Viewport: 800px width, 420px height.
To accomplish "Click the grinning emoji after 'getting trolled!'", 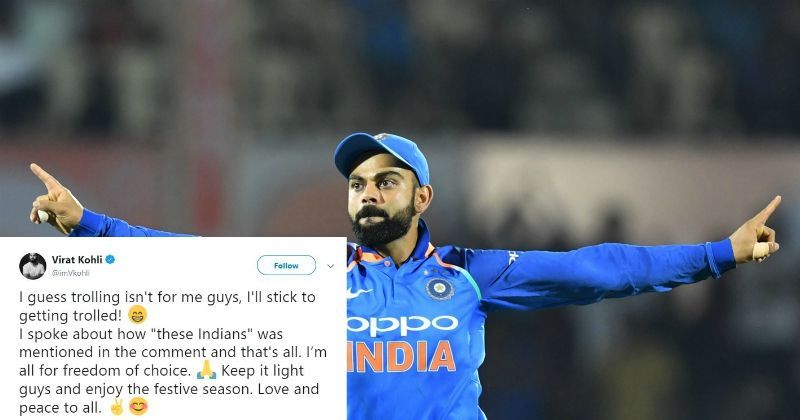I will (x=137, y=315).
